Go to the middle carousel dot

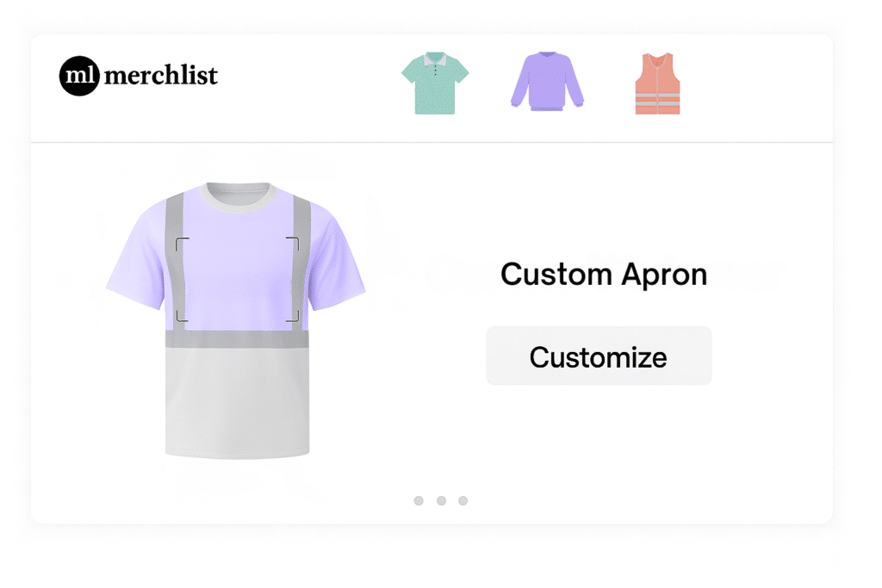441,500
